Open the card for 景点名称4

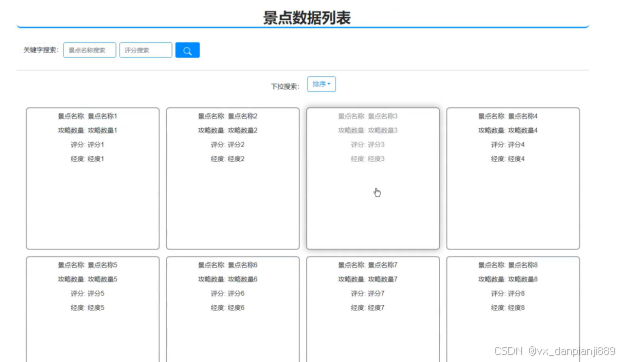click(513, 178)
